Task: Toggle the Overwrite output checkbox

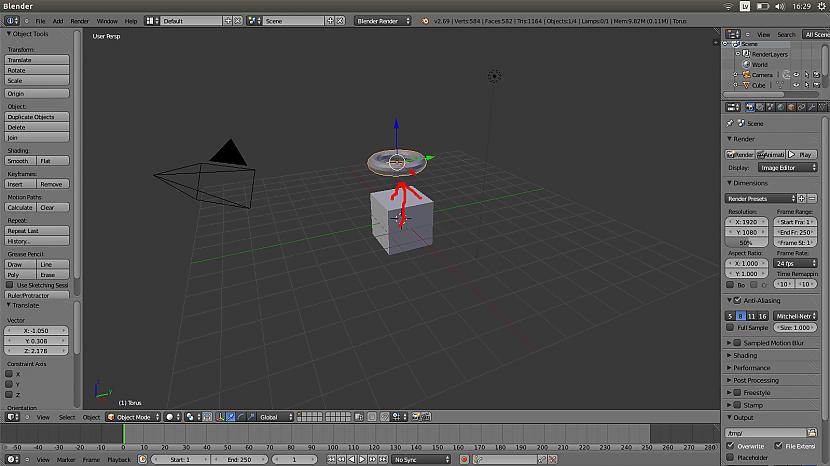Action: coord(730,446)
